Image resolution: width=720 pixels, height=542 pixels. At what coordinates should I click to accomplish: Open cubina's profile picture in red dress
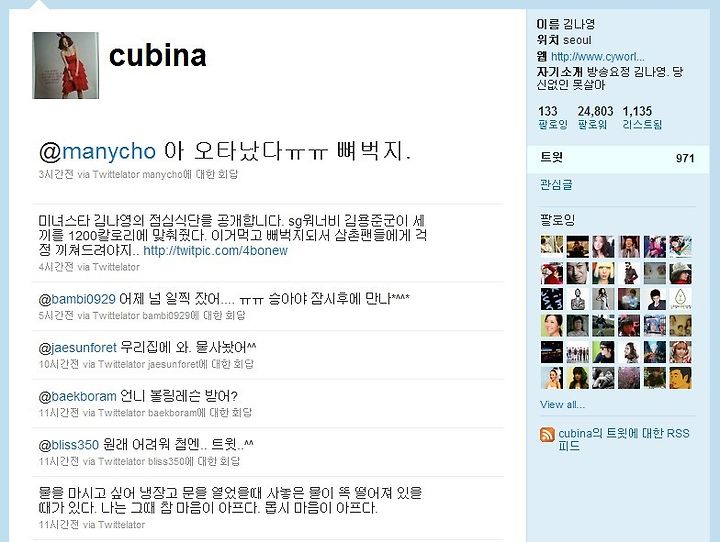click(66, 65)
